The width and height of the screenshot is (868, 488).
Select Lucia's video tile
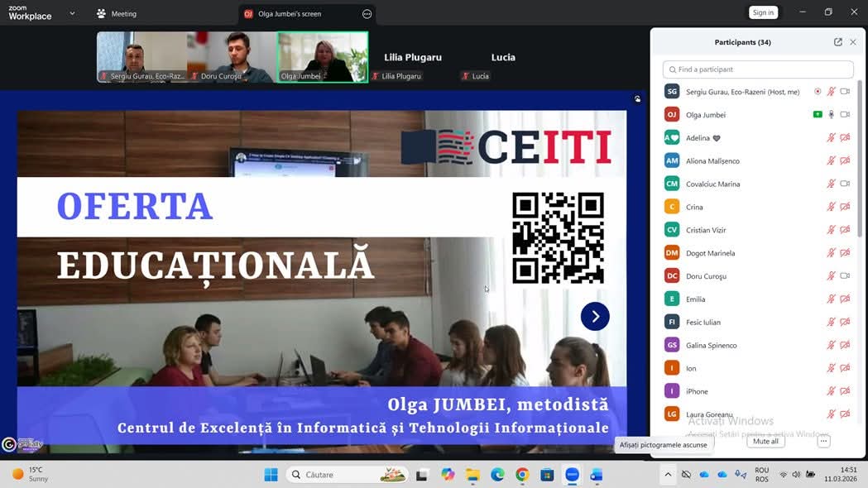503,57
